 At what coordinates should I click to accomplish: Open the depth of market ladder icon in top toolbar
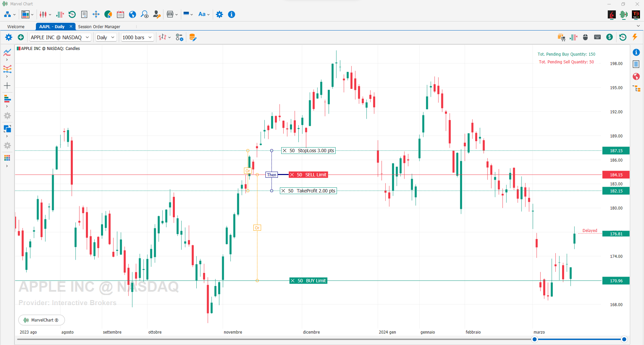click(60, 14)
